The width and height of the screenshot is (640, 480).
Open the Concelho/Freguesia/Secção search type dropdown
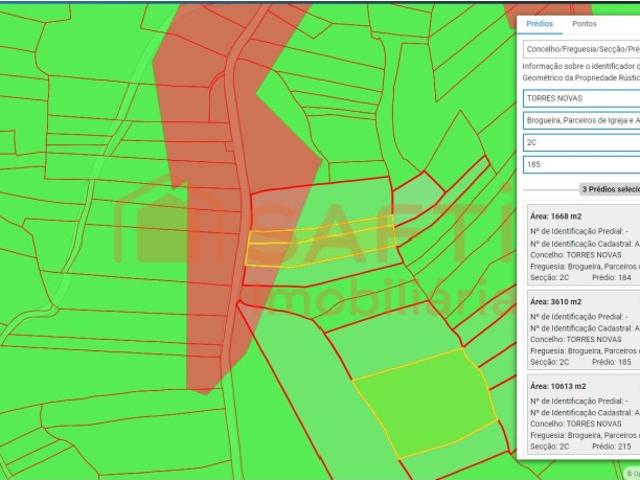580,48
